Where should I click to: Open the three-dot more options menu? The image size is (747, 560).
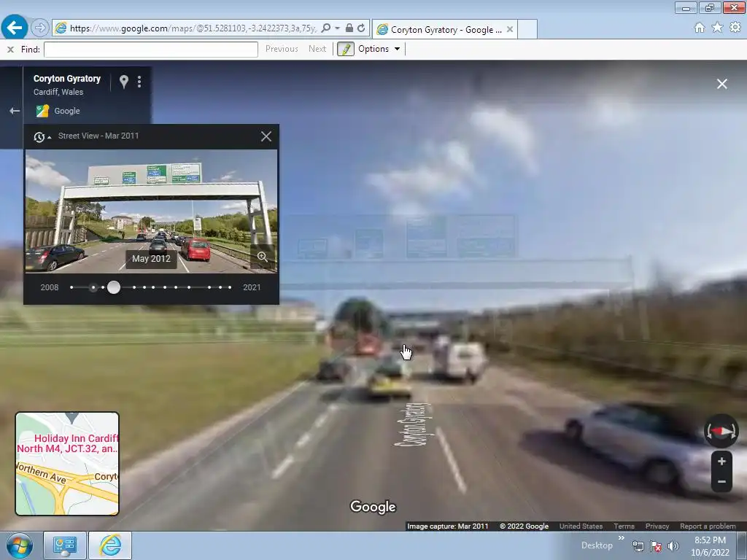[139, 82]
